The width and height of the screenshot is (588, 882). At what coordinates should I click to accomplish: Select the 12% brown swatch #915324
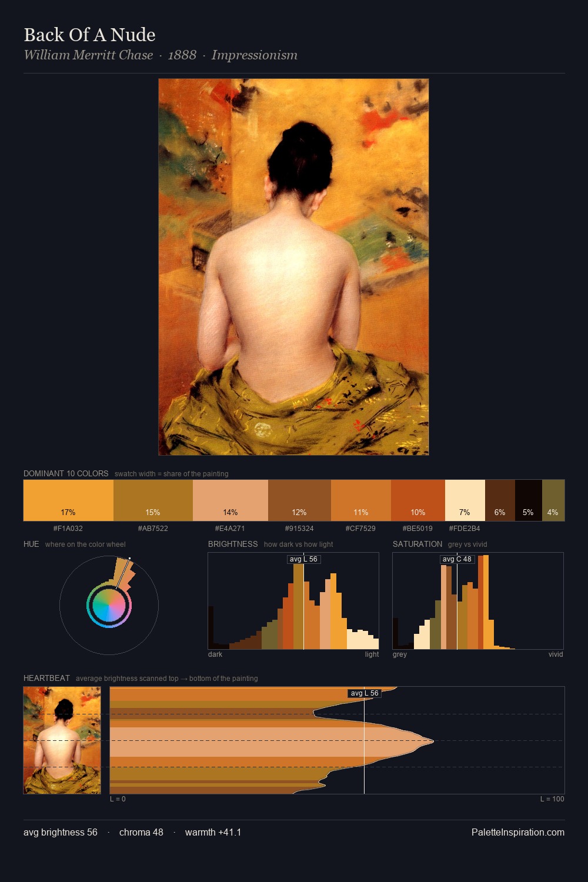[299, 500]
